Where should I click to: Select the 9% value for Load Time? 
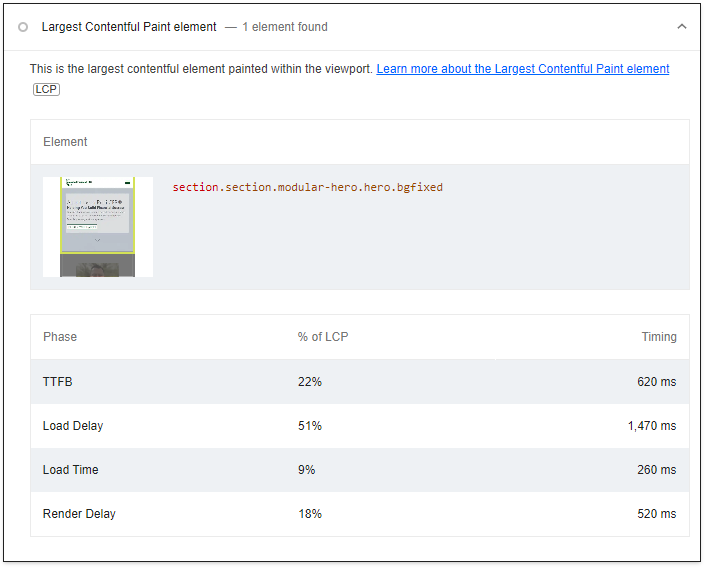(308, 472)
